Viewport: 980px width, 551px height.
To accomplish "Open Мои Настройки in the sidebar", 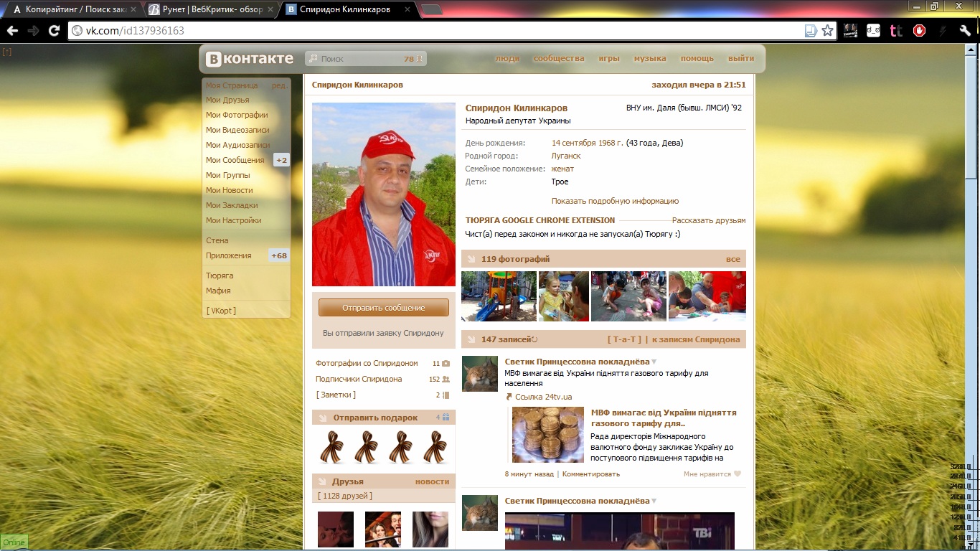I will pos(233,220).
